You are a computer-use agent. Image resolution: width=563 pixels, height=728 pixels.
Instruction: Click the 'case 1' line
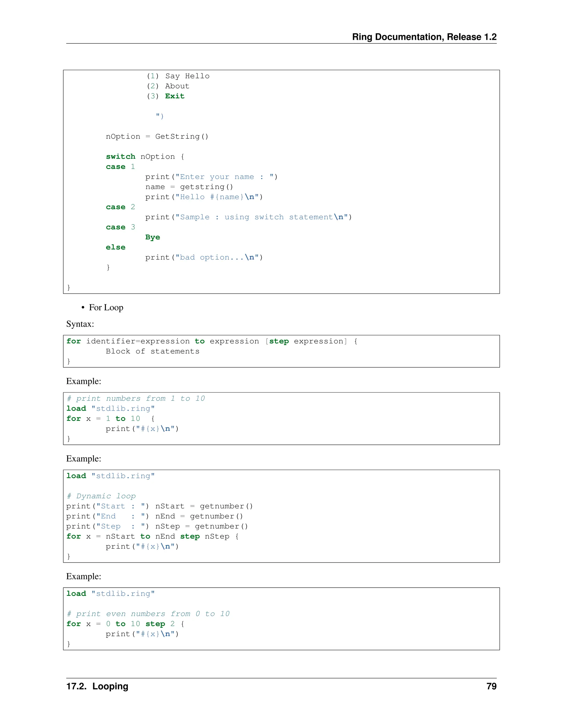120,167
